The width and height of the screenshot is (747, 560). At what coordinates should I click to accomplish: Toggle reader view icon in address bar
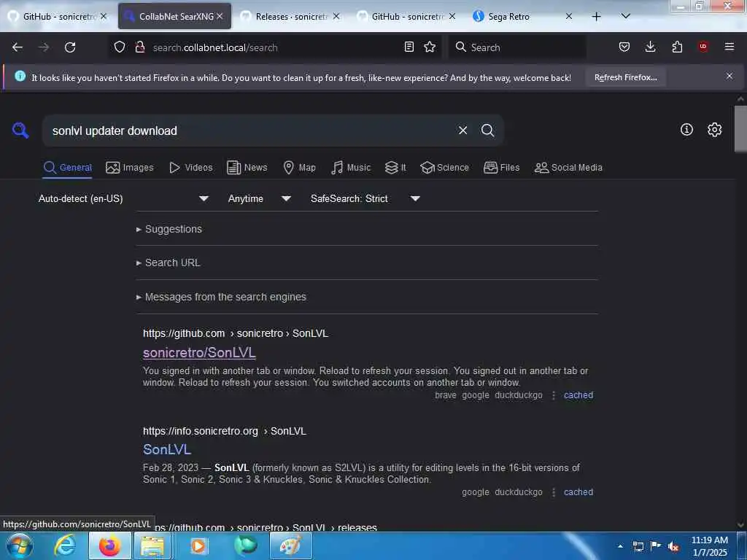[409, 47]
